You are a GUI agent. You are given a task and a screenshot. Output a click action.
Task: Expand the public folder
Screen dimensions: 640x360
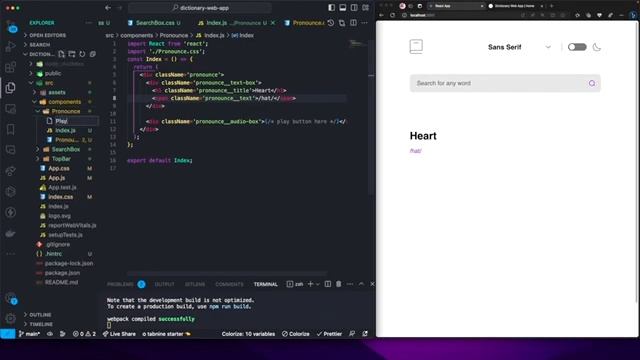pos(53,73)
